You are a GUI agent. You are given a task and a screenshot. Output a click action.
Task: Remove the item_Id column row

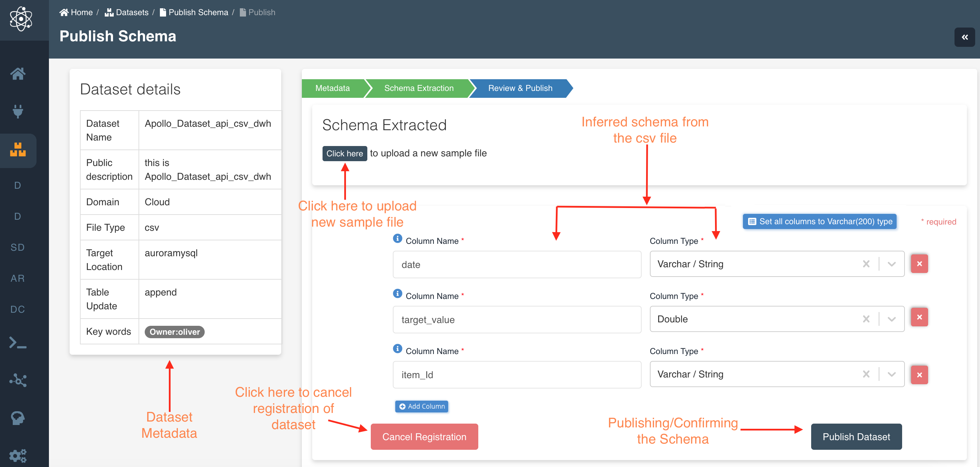pos(919,375)
